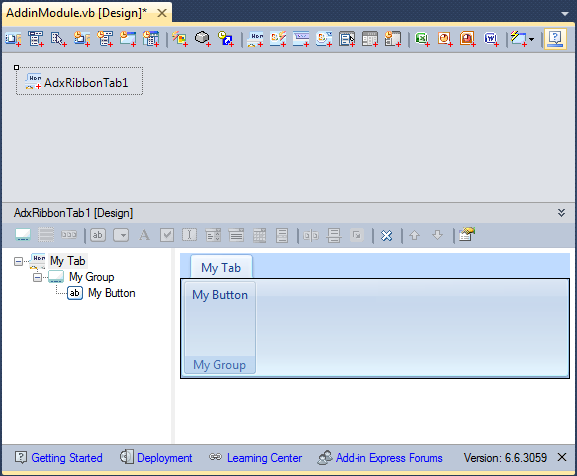
Task: Add a ribbon button group control
Action: click(69, 235)
